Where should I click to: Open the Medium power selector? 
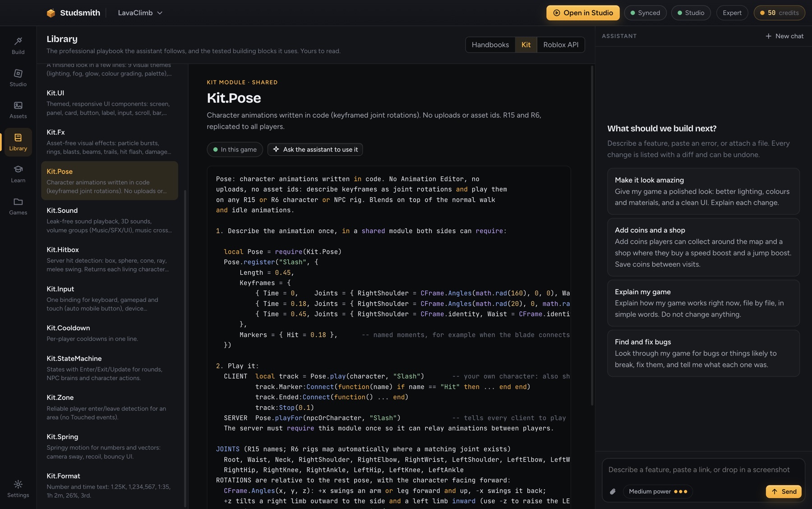tap(658, 491)
